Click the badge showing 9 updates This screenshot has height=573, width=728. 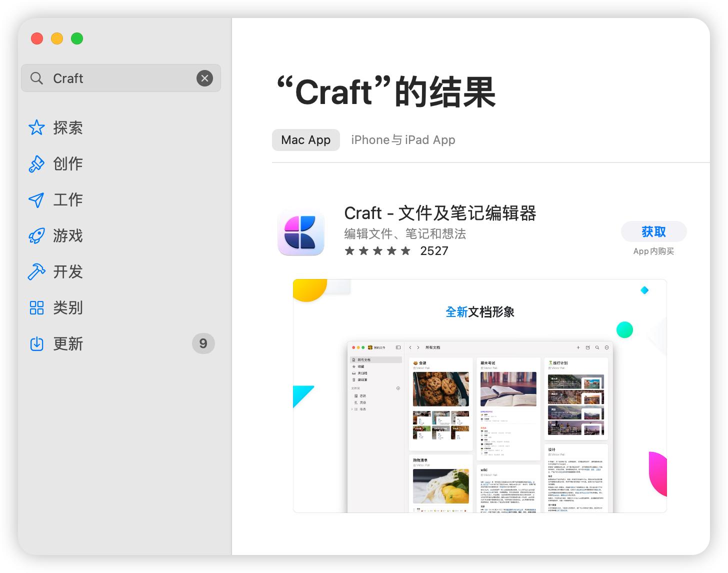[203, 343]
